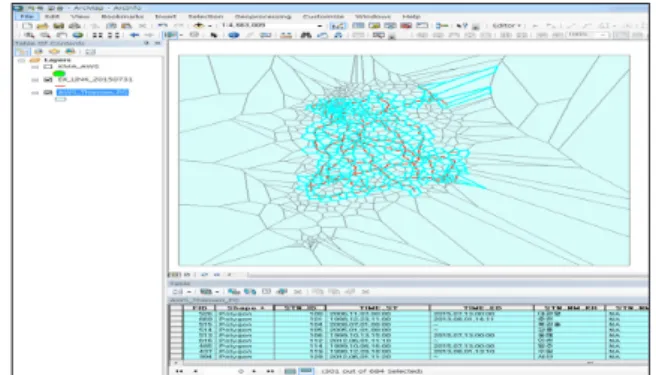Screen dimensions: 656x375
Task: Click the green point symbol of KMA_AWS
Action: pos(59,73)
